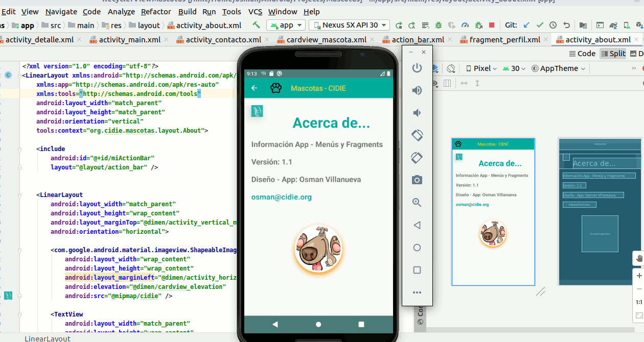The height and width of the screenshot is (342, 644).
Task: Click the emulator Volume Up button
Action: tap(417, 90)
